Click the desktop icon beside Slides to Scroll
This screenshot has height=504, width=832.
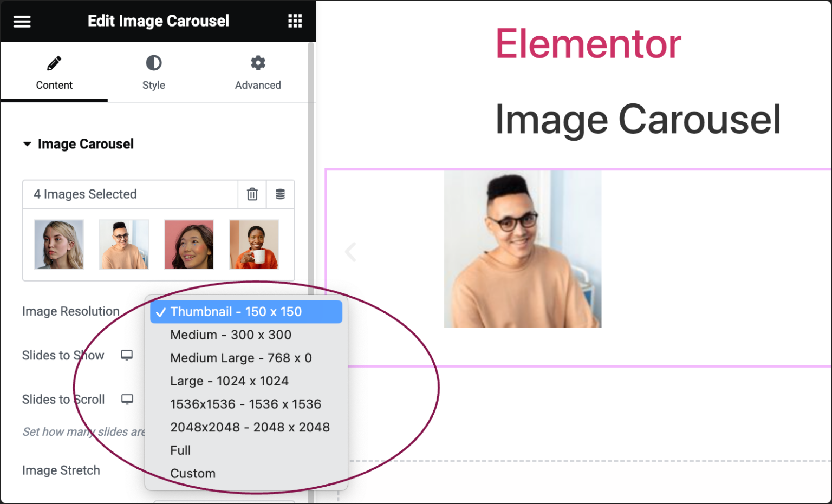(128, 400)
